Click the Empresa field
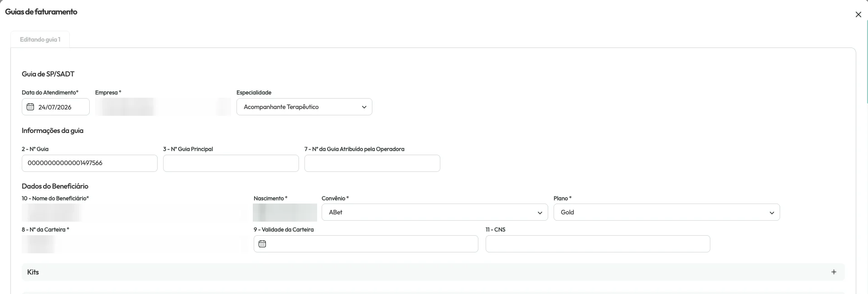This screenshot has width=868, height=294. point(163,107)
